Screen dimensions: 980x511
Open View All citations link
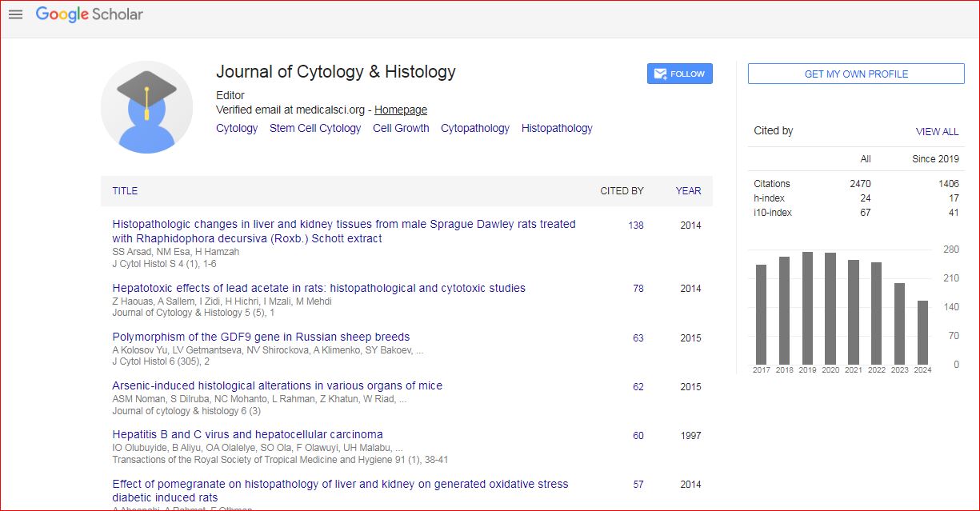(937, 132)
